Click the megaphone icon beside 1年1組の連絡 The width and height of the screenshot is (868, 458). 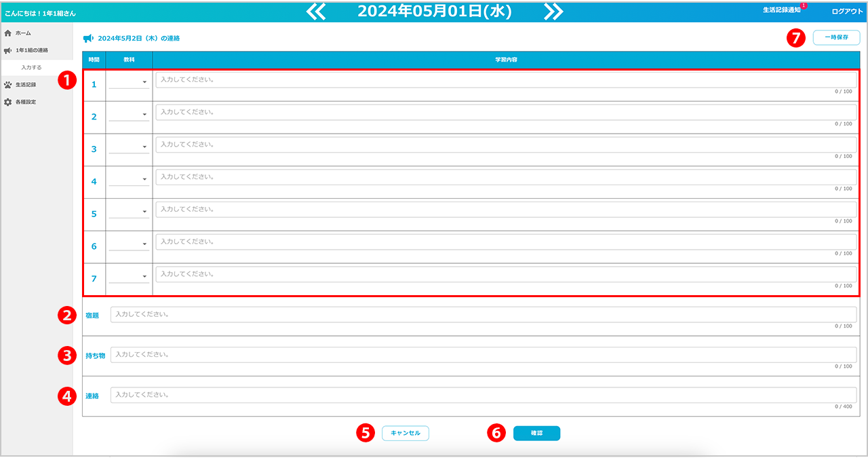(8, 50)
